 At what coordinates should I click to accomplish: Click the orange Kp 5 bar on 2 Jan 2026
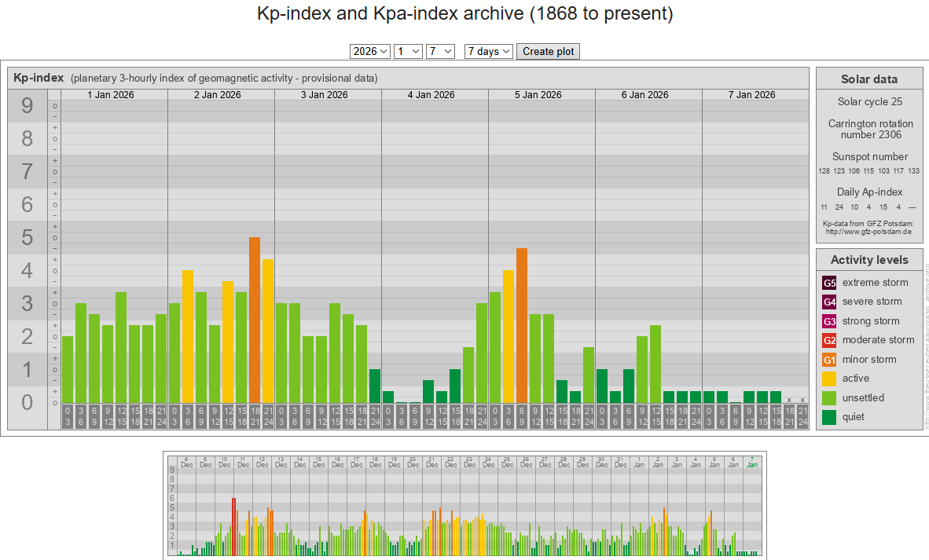255,320
